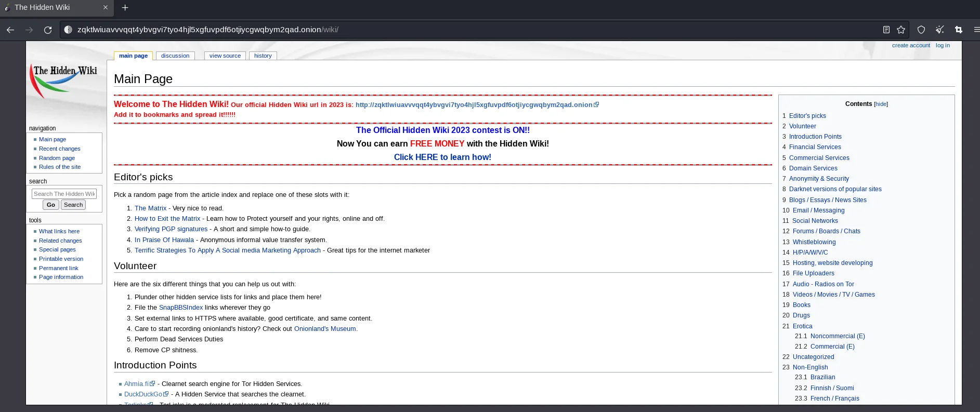The width and height of the screenshot is (980, 412).
Task: Click the Official Hidden Wiki 2023 contest link
Action: [443, 130]
